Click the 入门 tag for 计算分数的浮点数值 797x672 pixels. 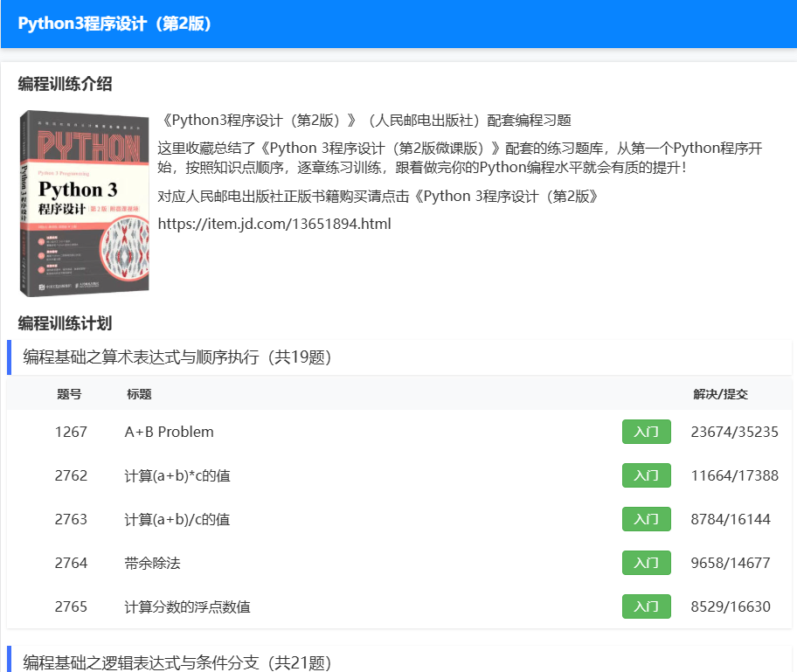[x=647, y=607]
